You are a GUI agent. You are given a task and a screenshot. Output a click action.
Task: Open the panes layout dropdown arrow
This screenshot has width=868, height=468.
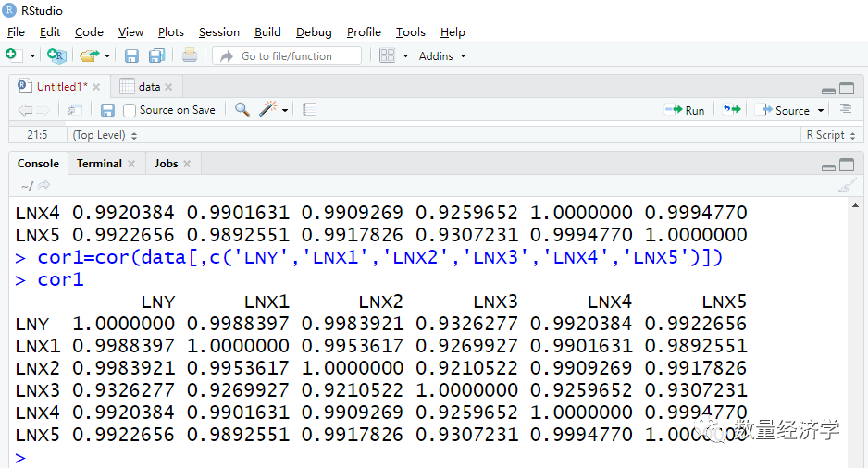click(x=405, y=55)
